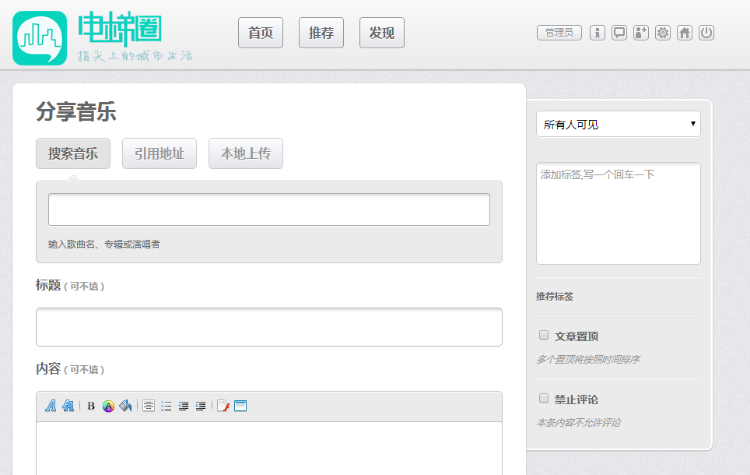Click the second indent icon in editor
750x475 pixels.
tap(200, 406)
